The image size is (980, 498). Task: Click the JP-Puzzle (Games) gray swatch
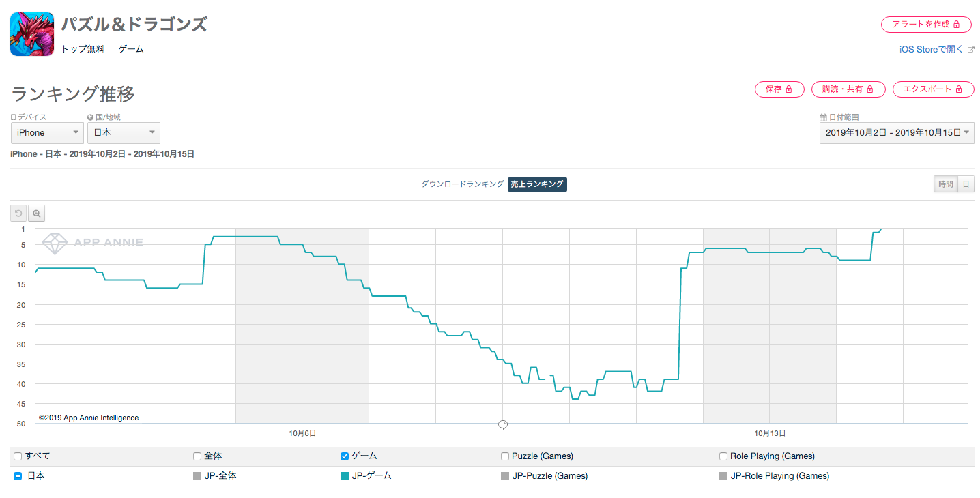tap(505, 476)
